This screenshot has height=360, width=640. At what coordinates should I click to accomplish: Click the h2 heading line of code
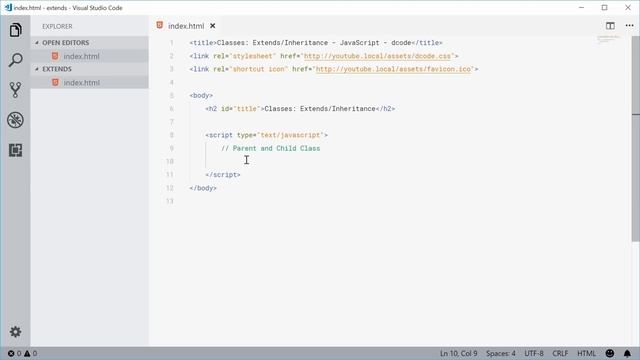(x=300, y=109)
